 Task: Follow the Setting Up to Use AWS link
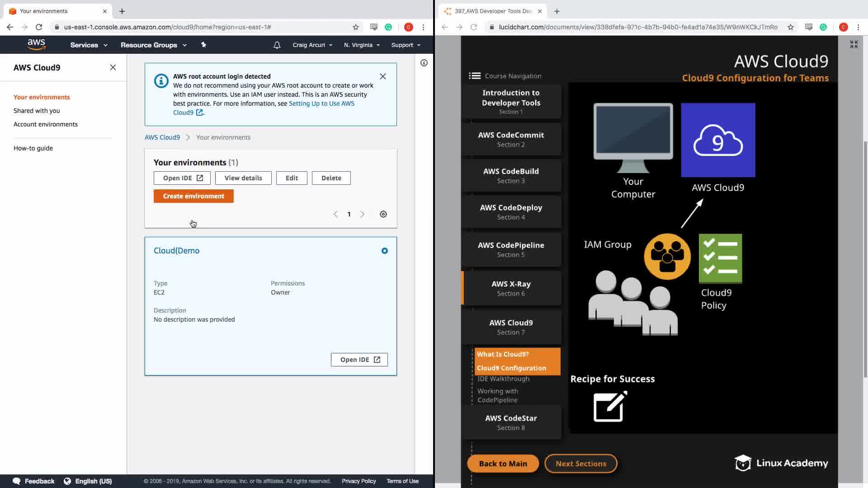pyautogui.click(x=321, y=103)
